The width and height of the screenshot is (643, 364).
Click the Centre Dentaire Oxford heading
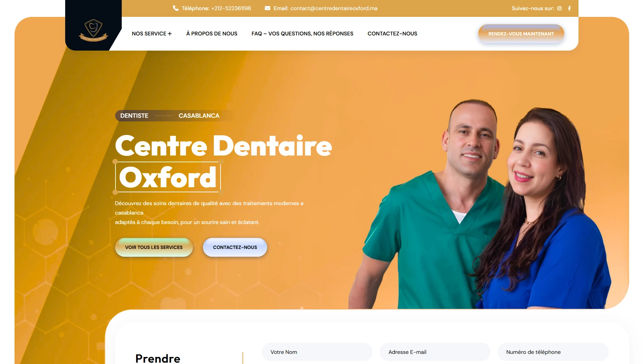coord(223,162)
